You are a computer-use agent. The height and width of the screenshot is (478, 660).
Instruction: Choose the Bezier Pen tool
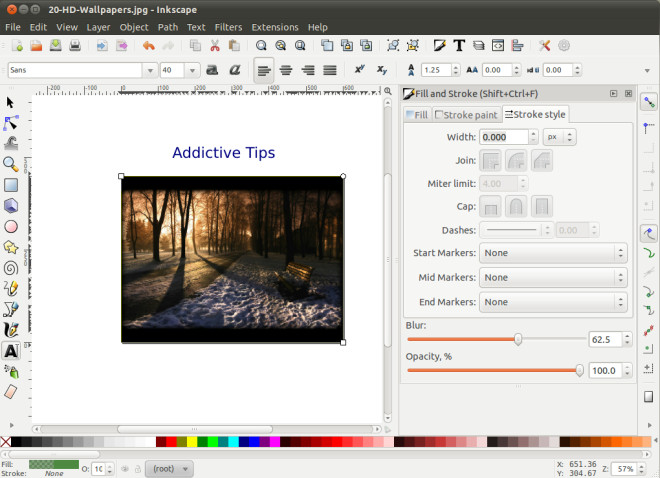coord(11,309)
